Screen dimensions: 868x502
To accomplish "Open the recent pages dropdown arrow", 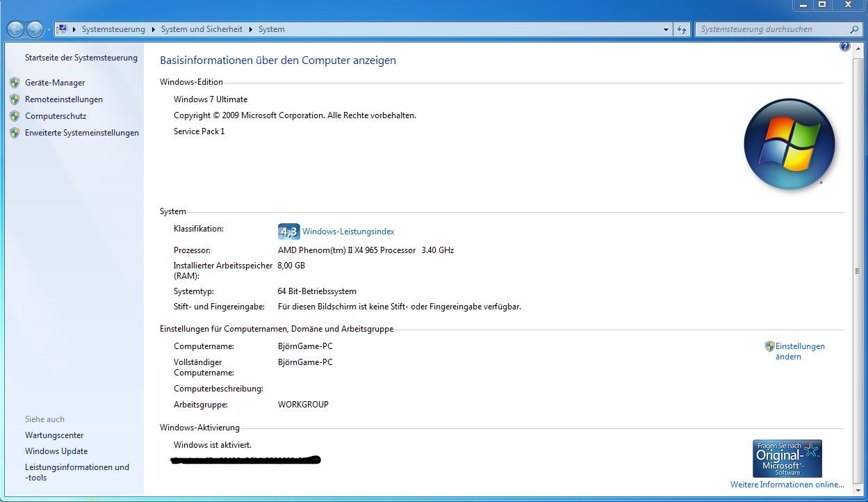I will point(48,30).
